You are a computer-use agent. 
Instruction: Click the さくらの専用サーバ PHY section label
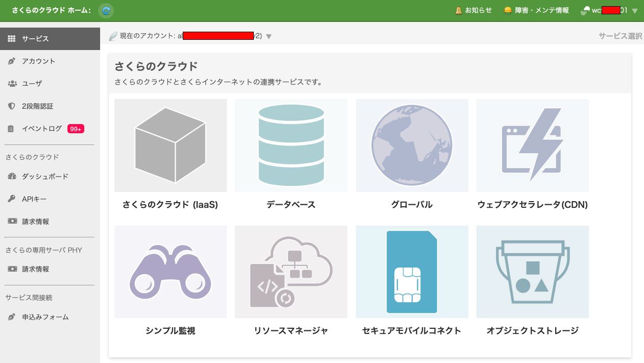point(44,250)
